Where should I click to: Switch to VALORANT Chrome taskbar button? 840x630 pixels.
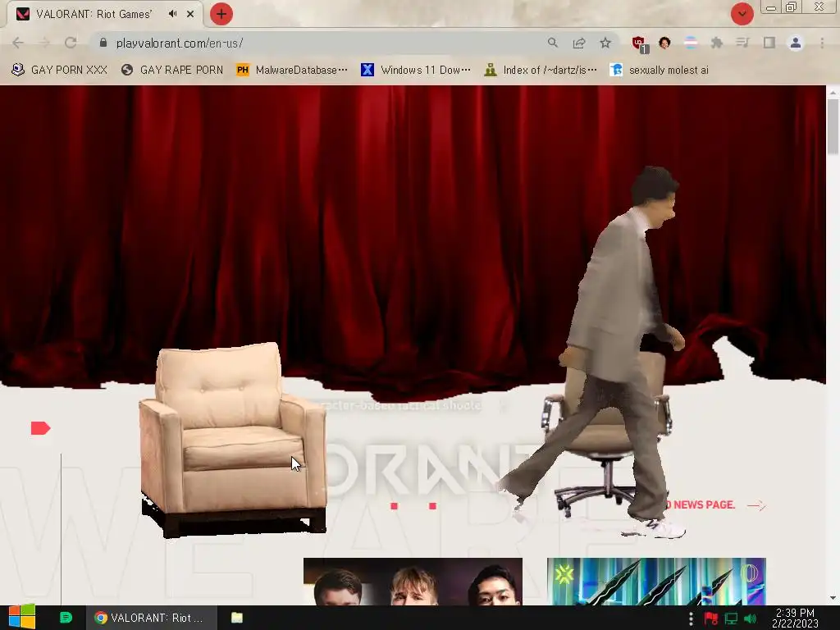tap(152, 618)
